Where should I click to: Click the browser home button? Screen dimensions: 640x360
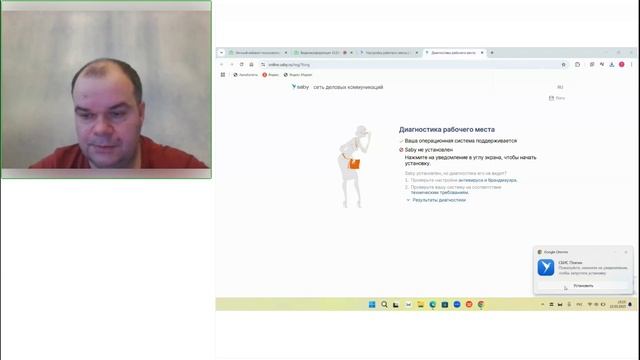pos(251,64)
